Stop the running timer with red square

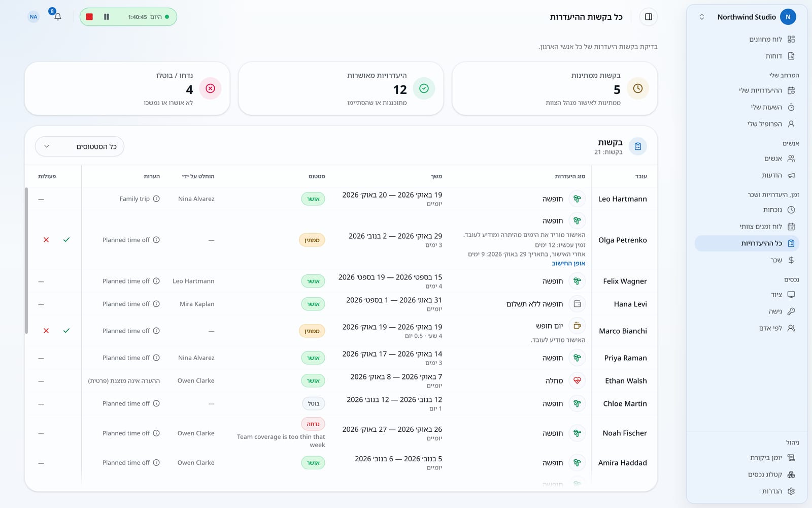click(x=89, y=17)
